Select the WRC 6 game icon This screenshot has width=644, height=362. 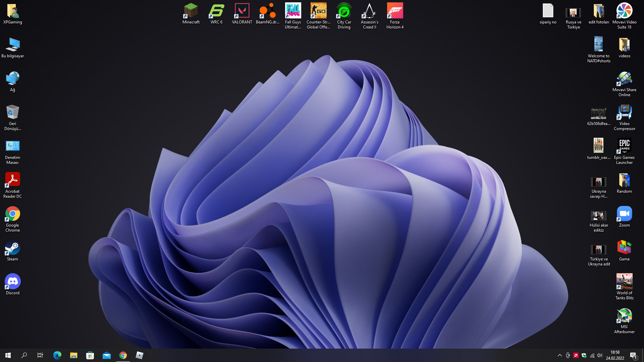click(x=217, y=14)
